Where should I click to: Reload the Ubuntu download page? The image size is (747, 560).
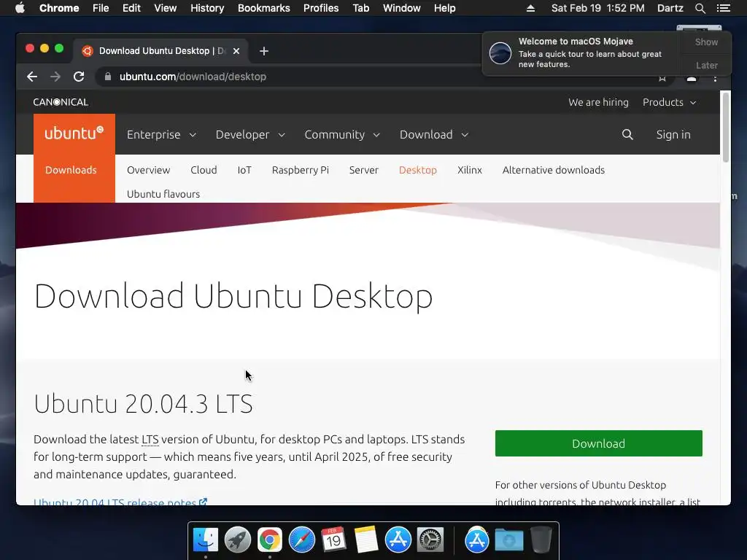coord(79,77)
